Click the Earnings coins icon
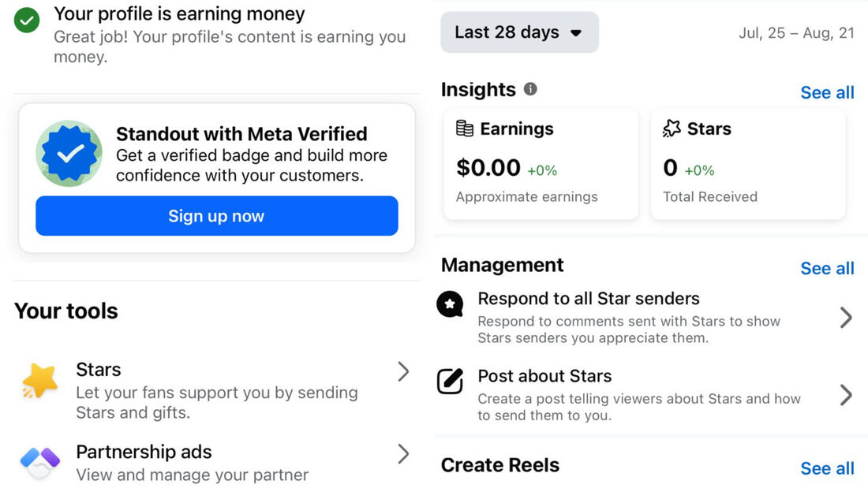Image resolution: width=868 pixels, height=488 pixels. (465, 129)
